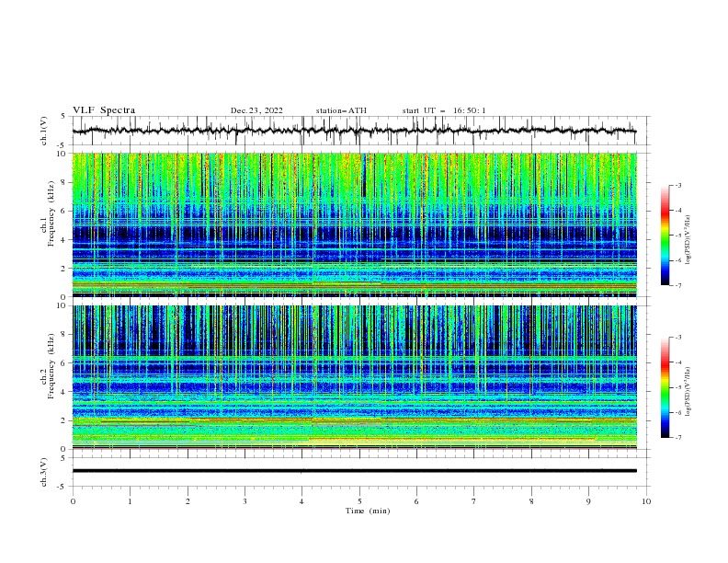Screen dimensions: 728x563
Task: Click time axis tick label "10" at bottom right
Action: click(x=646, y=501)
